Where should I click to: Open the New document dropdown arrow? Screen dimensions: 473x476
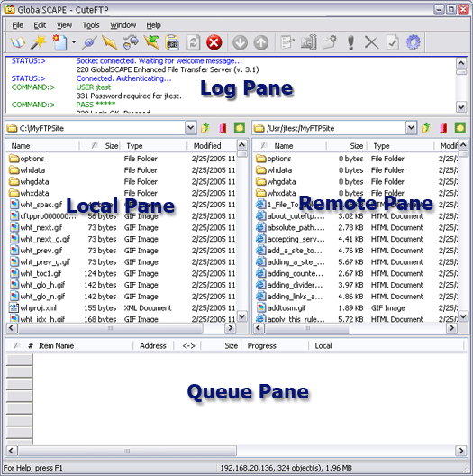pyautogui.click(x=74, y=42)
